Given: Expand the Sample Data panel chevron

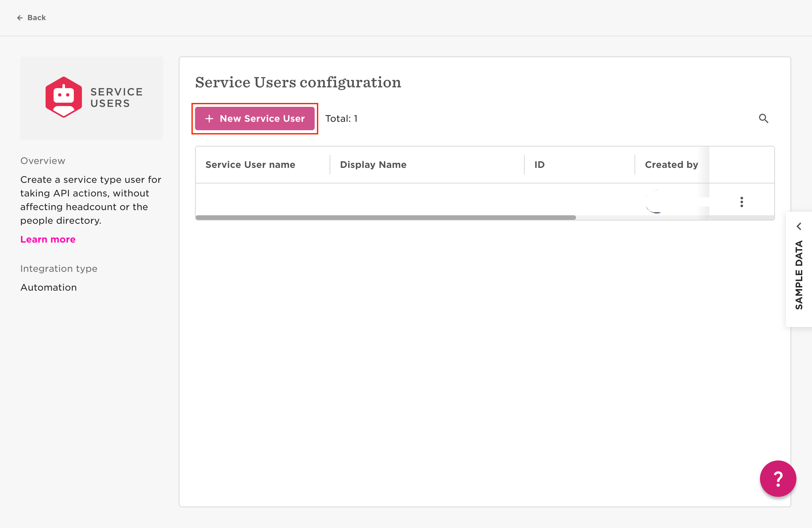Looking at the screenshot, I should tap(799, 226).
